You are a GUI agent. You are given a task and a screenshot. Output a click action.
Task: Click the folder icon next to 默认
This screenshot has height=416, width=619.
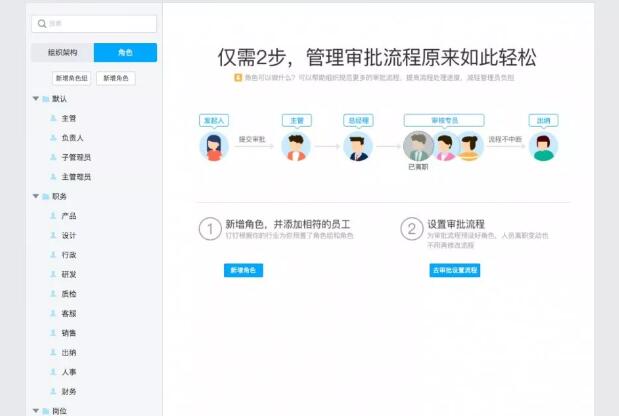pos(46,99)
